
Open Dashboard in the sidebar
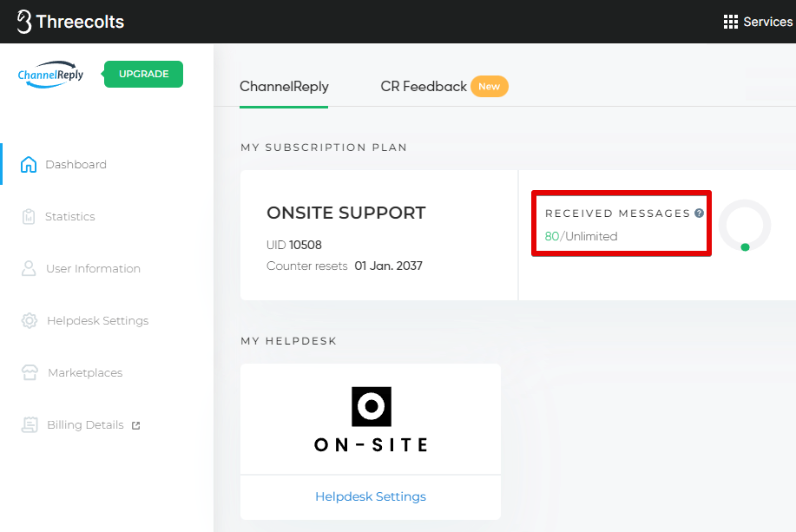click(76, 165)
